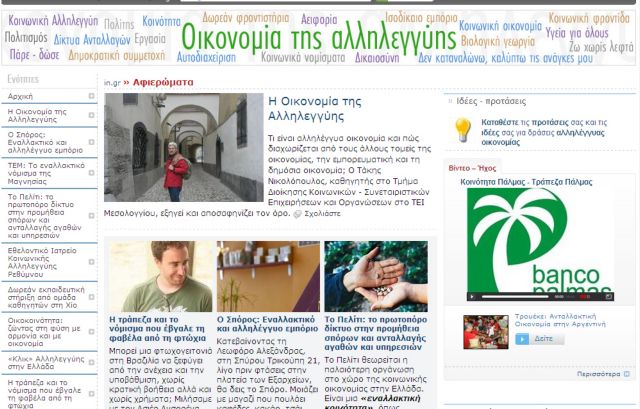
Task: Open card title Η τράπεζα και το νόμισμα
Action: (x=158, y=329)
